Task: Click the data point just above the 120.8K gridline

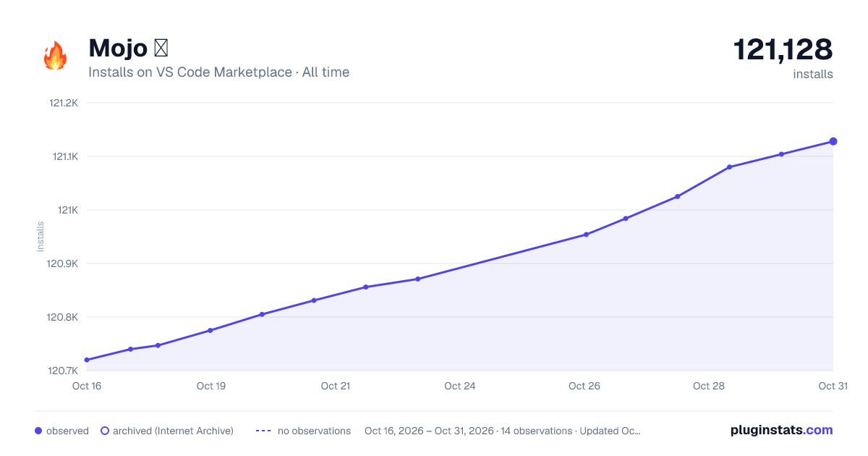Action: (262, 314)
